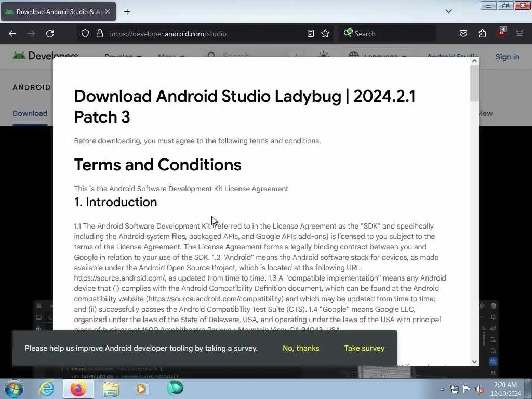Click the dialog scrollbar thumb
Viewport: 532px width, 399px height.
[x=474, y=84]
